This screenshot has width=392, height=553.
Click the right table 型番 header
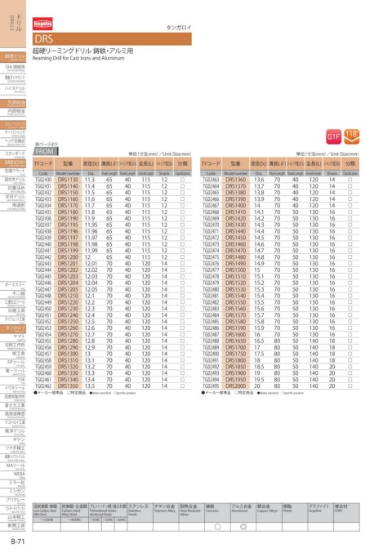click(235, 163)
